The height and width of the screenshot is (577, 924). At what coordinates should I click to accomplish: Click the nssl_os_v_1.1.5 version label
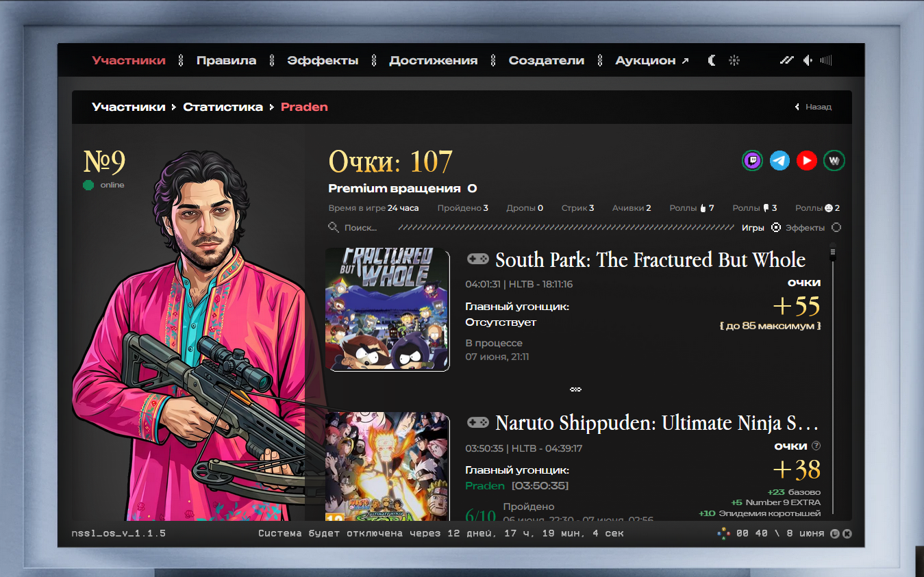point(118,533)
